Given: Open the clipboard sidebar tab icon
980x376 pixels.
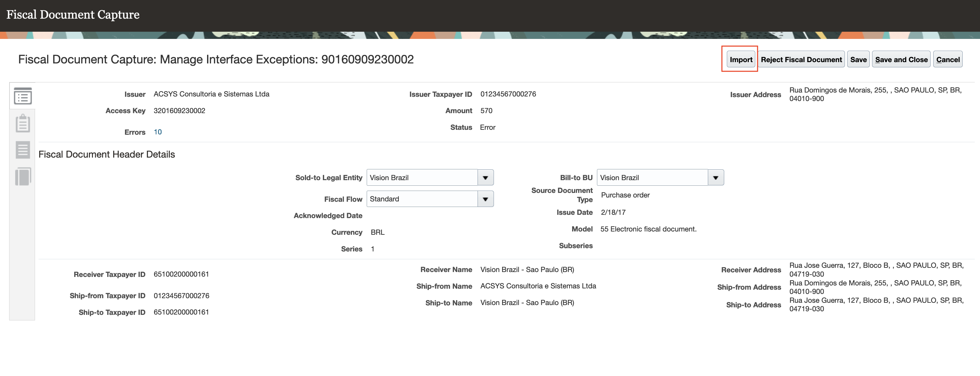Looking at the screenshot, I should [23, 123].
